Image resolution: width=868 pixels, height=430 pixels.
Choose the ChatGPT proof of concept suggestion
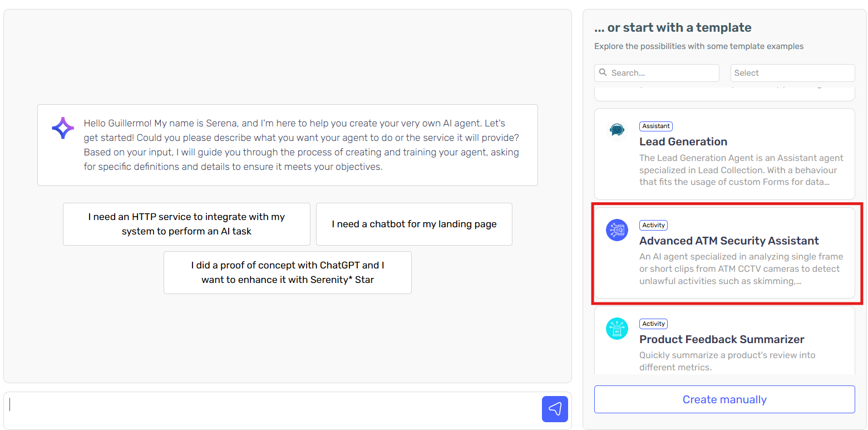[x=287, y=272]
